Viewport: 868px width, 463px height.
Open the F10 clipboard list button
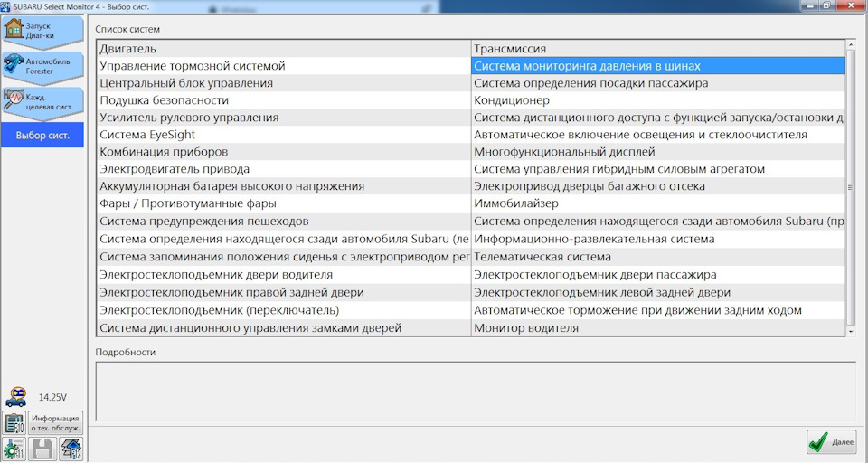[x=14, y=423]
